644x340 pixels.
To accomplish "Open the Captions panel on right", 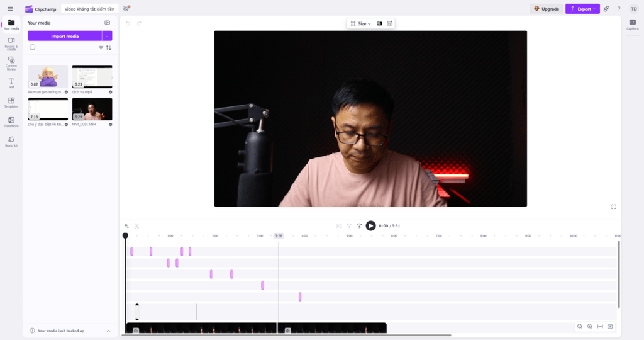I will (x=632, y=25).
